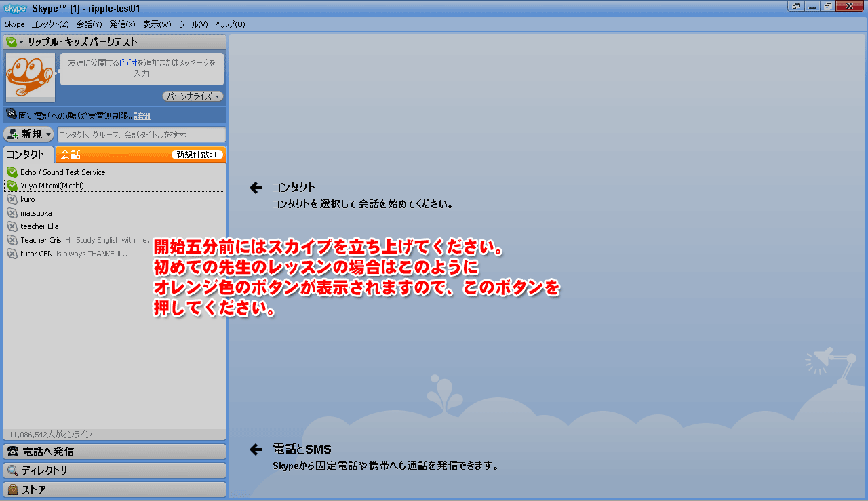The width and height of the screenshot is (868, 501).
Task: Click the offline icon beside matsuoka
Action: coord(12,213)
